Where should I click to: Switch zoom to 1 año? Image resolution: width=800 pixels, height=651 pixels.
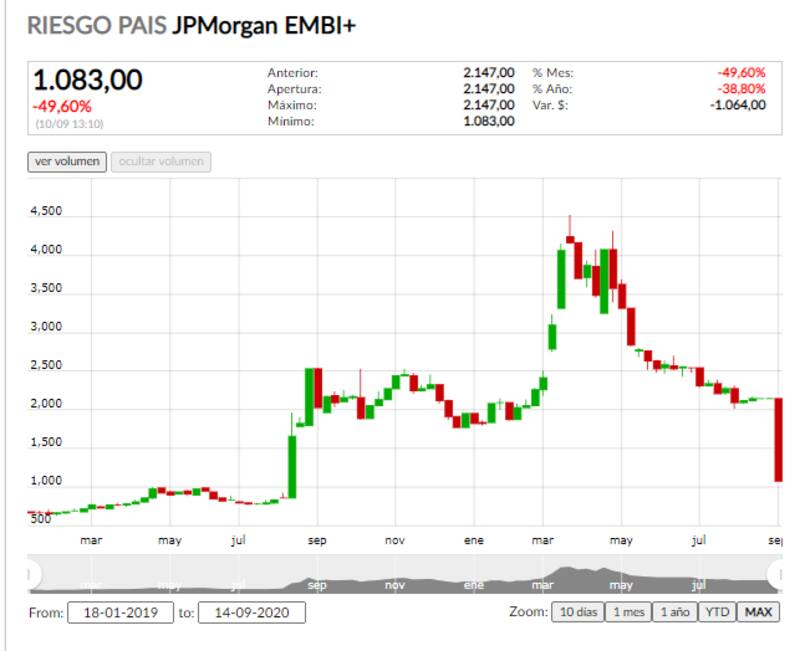(673, 612)
